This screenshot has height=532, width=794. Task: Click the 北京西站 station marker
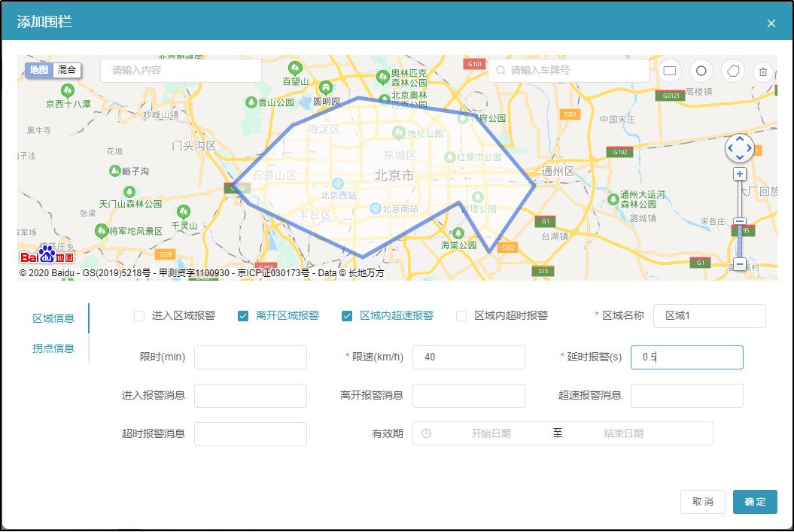point(338,184)
